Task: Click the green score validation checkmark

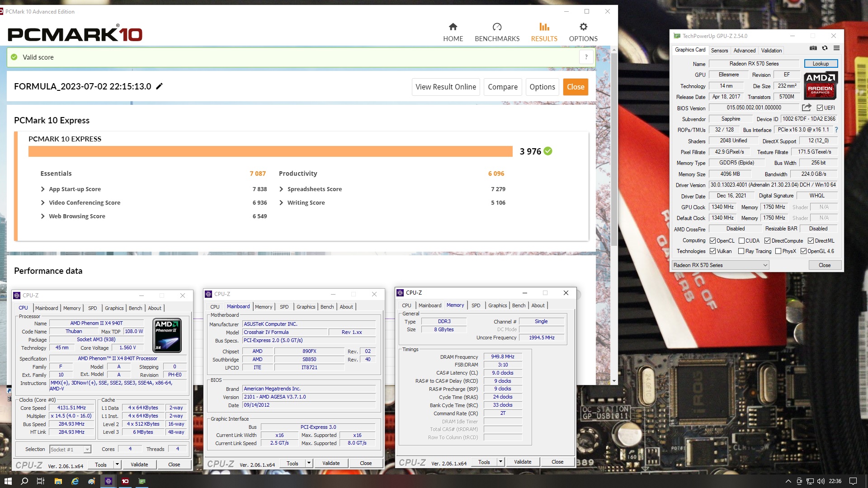Action: [x=548, y=151]
